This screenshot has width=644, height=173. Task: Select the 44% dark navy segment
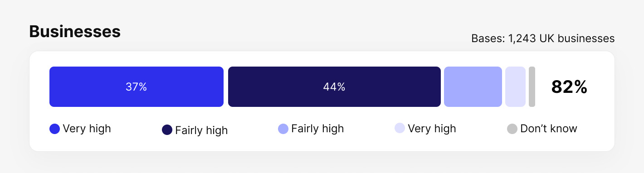[334, 87]
